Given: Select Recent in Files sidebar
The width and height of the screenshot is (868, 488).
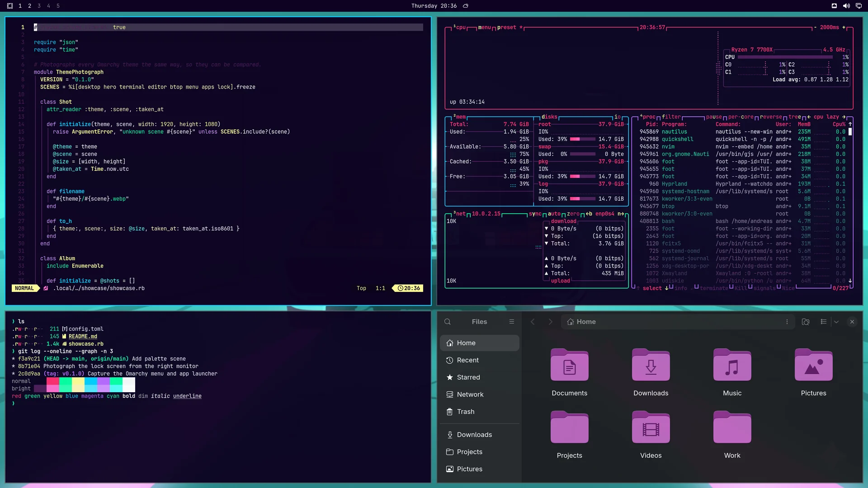Looking at the screenshot, I should coord(479,360).
